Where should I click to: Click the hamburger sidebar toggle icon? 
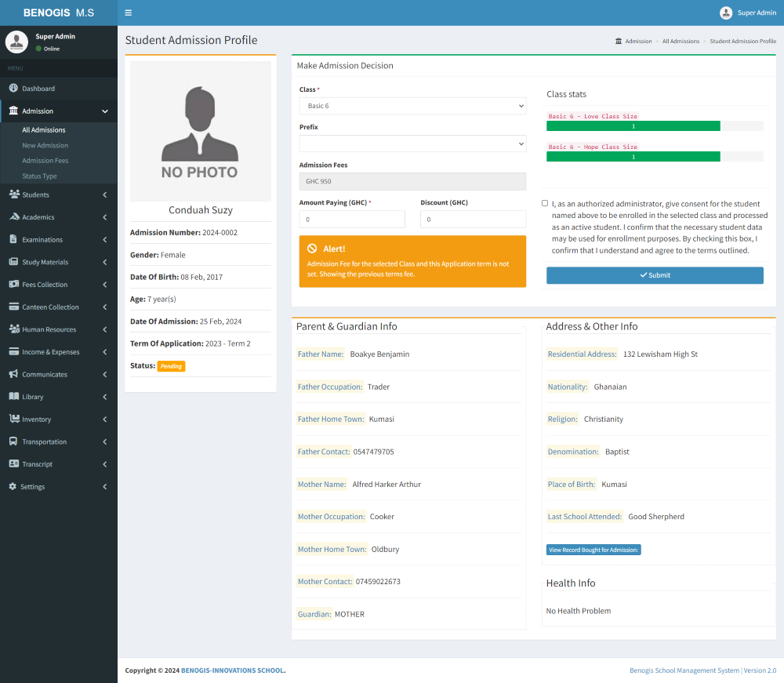(x=128, y=13)
